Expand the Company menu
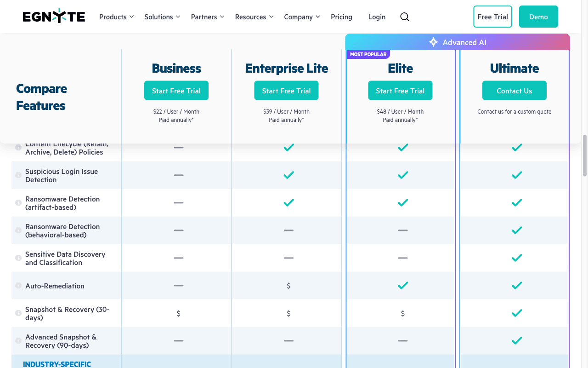The width and height of the screenshot is (588, 368). [302, 17]
